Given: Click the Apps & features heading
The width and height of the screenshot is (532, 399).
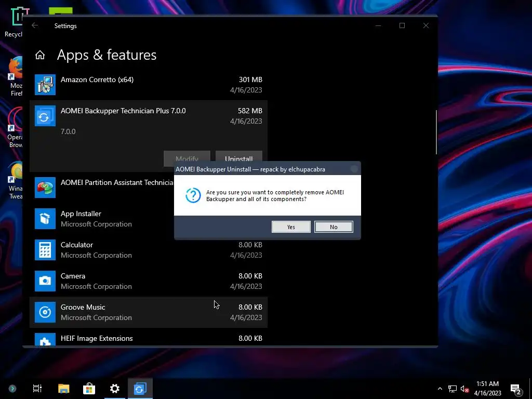Looking at the screenshot, I should [x=107, y=55].
